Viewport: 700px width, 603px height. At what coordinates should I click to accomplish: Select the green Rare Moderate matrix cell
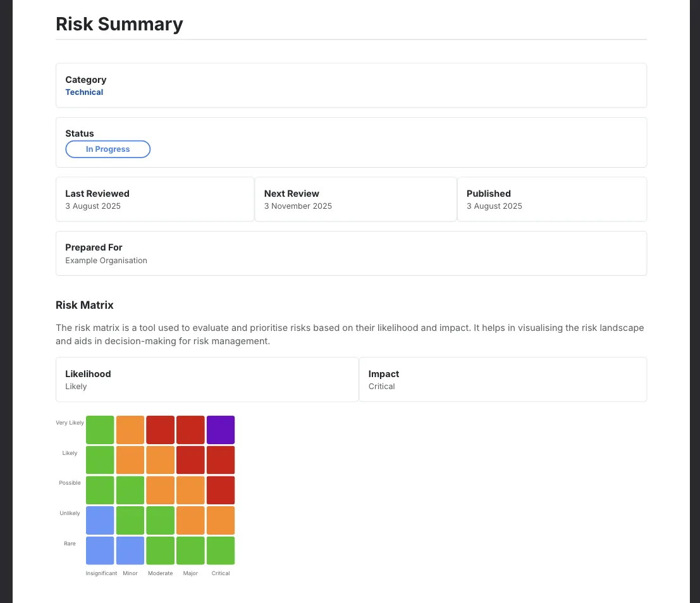[x=160, y=550]
